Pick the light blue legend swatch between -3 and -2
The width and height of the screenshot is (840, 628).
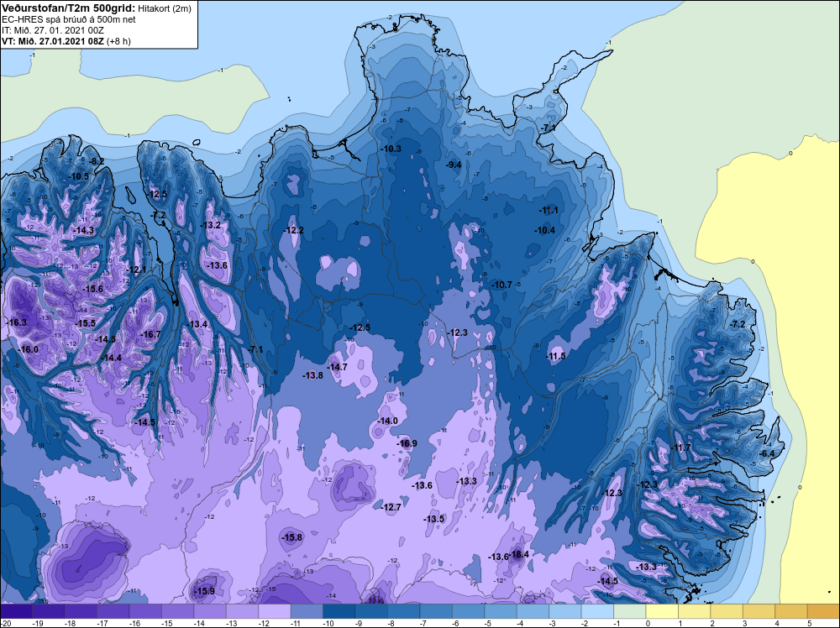(565, 611)
